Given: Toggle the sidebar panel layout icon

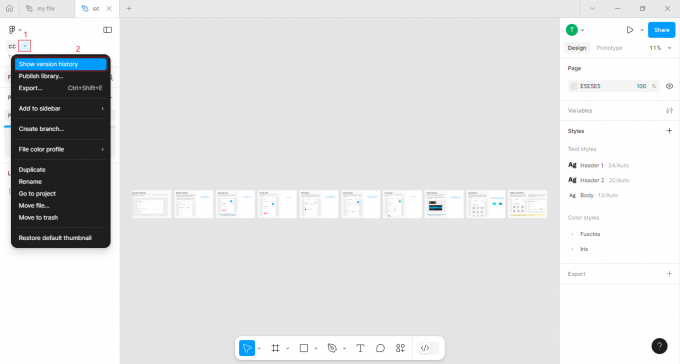Looking at the screenshot, I should pos(108,30).
